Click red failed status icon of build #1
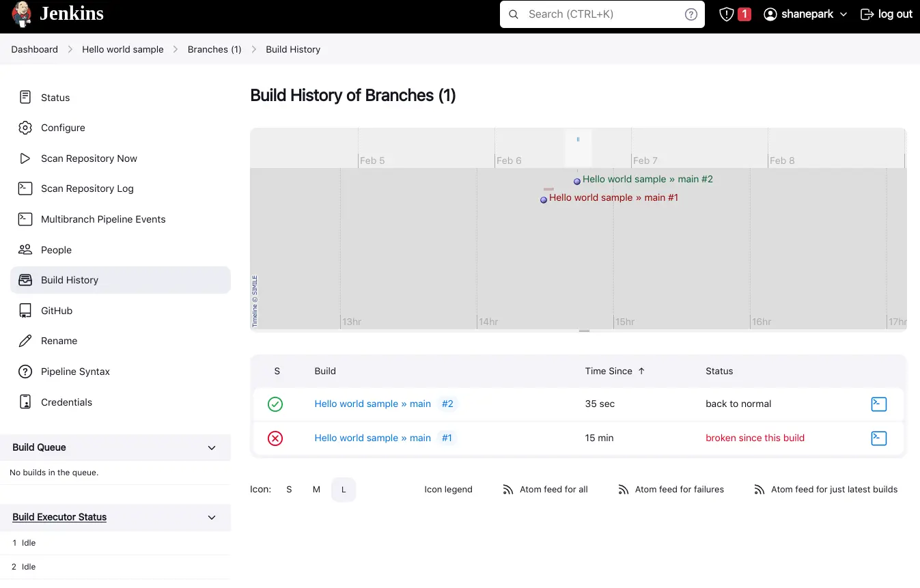Screen dimensions: 920x588 [x=275, y=438]
